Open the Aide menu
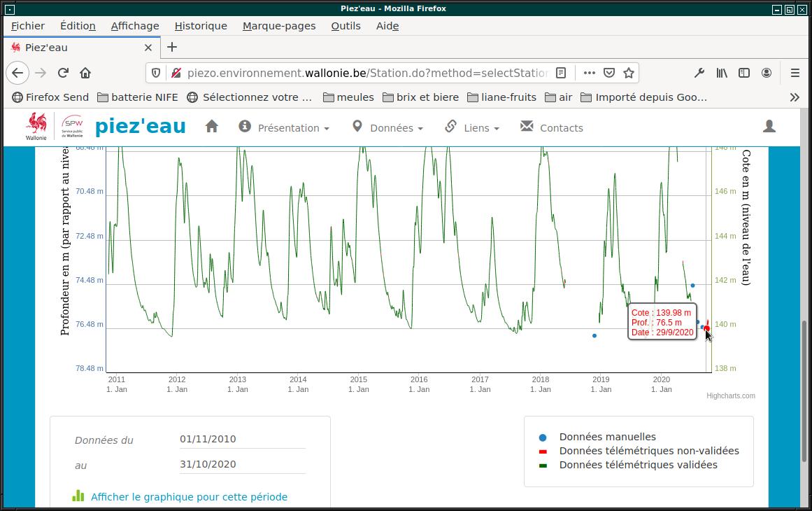 [387, 26]
